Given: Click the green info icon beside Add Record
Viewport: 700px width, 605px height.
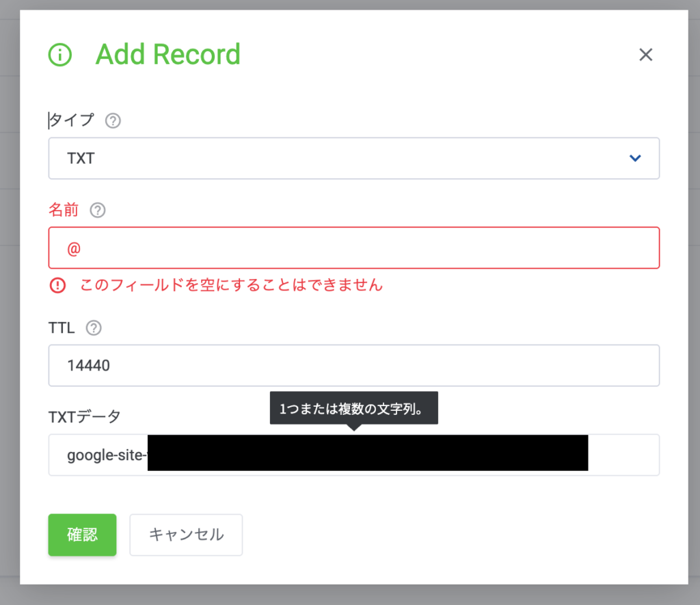Looking at the screenshot, I should click(60, 55).
